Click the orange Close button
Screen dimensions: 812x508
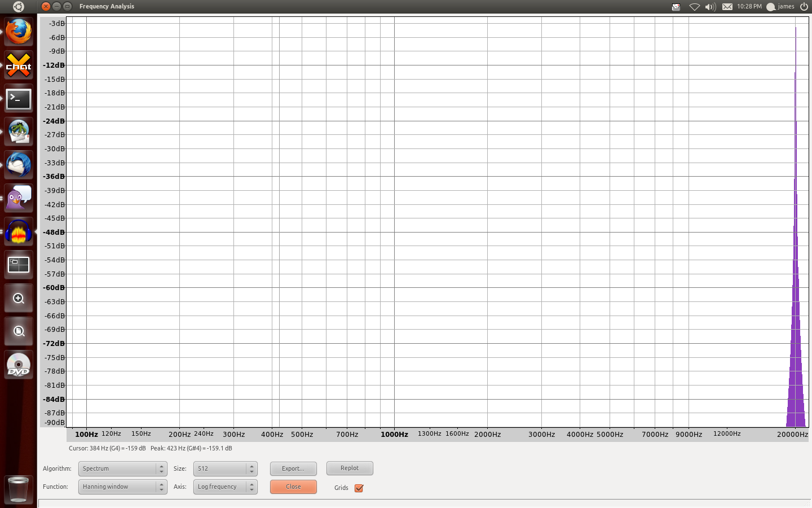293,487
